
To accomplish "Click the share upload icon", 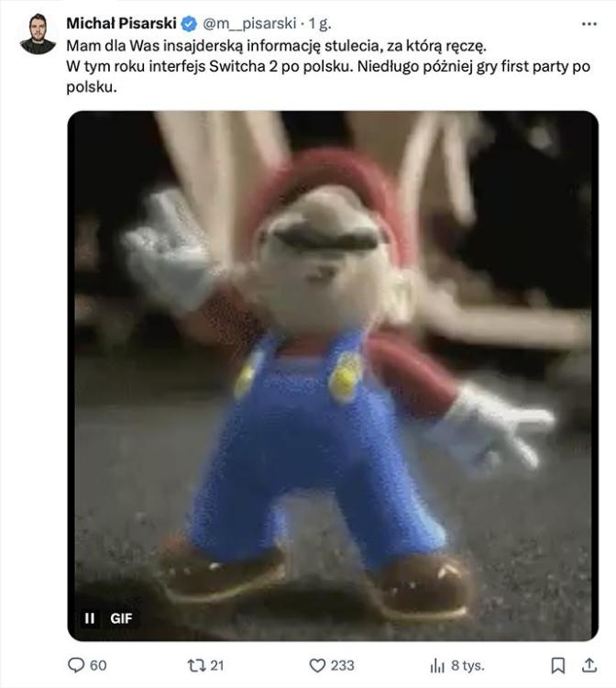I will pos(589,665).
